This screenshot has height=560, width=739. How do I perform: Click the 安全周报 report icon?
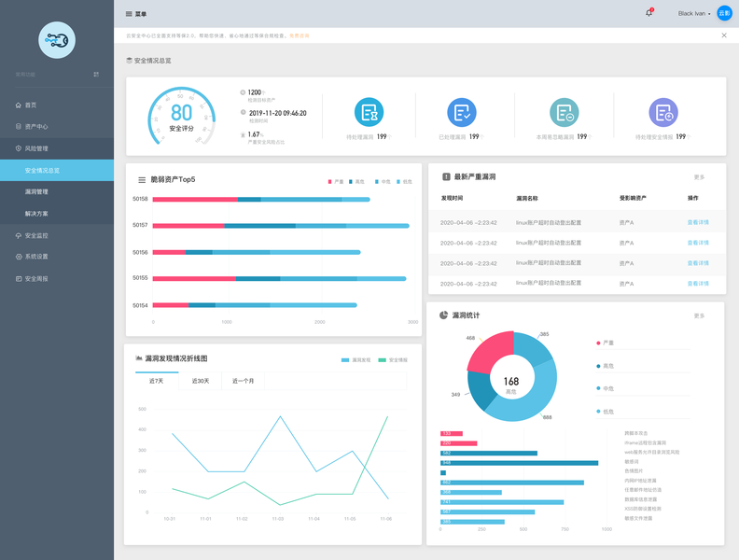19,278
